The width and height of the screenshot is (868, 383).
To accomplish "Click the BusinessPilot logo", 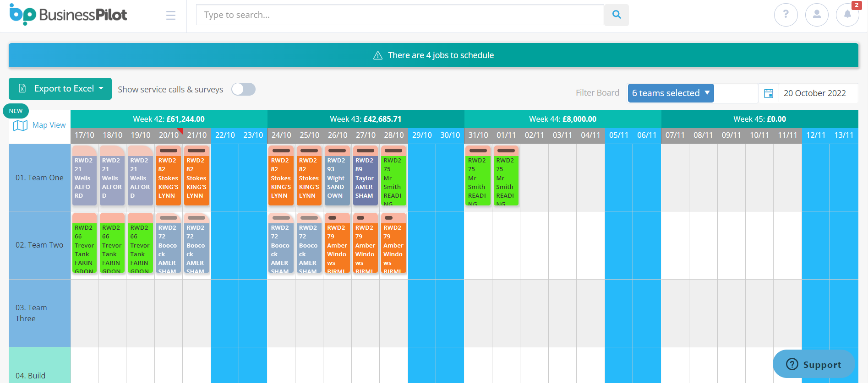I will [68, 15].
